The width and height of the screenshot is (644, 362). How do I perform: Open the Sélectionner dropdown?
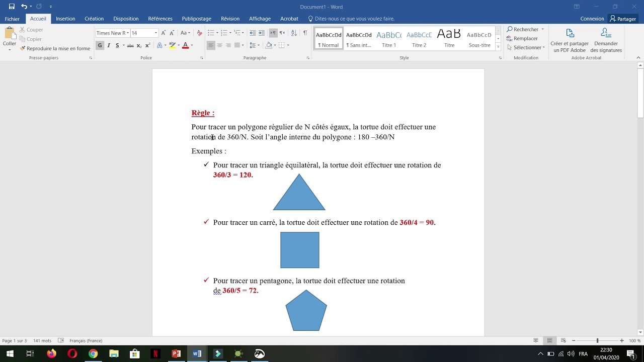(526, 47)
